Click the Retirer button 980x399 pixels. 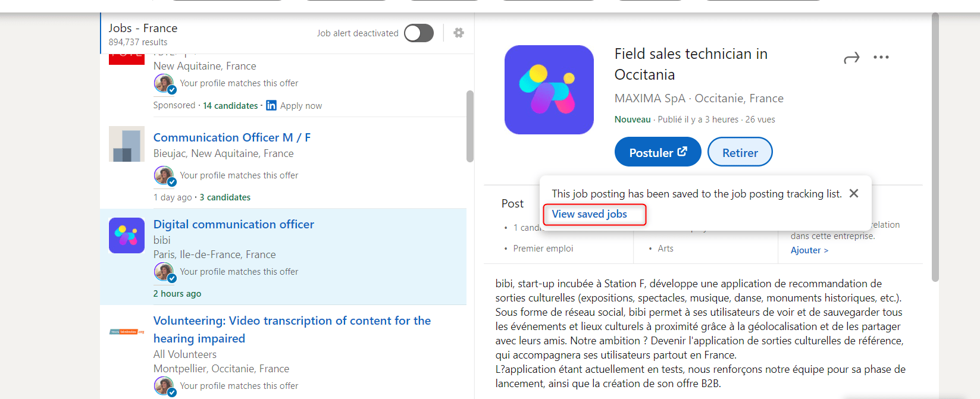[740, 153]
